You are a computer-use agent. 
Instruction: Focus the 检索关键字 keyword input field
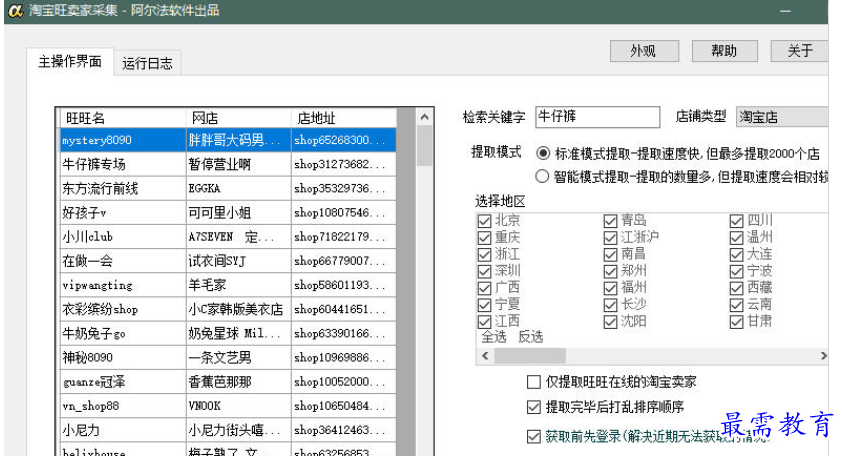[x=598, y=117]
